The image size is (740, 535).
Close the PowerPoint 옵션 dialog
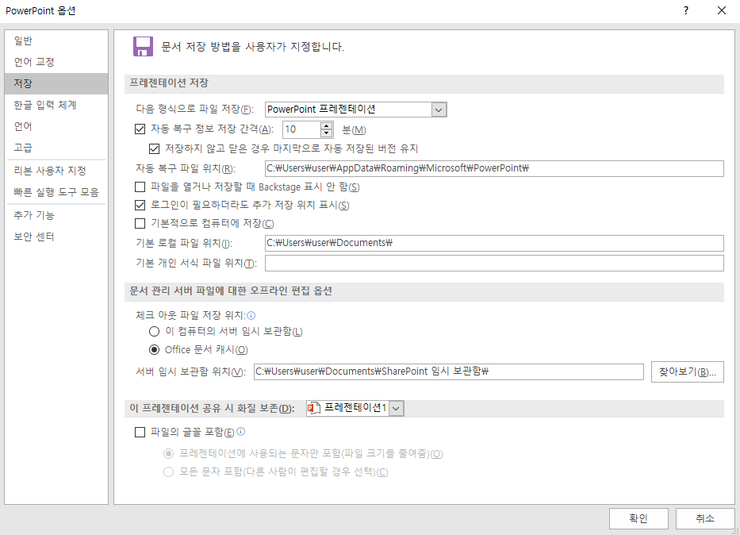click(722, 10)
